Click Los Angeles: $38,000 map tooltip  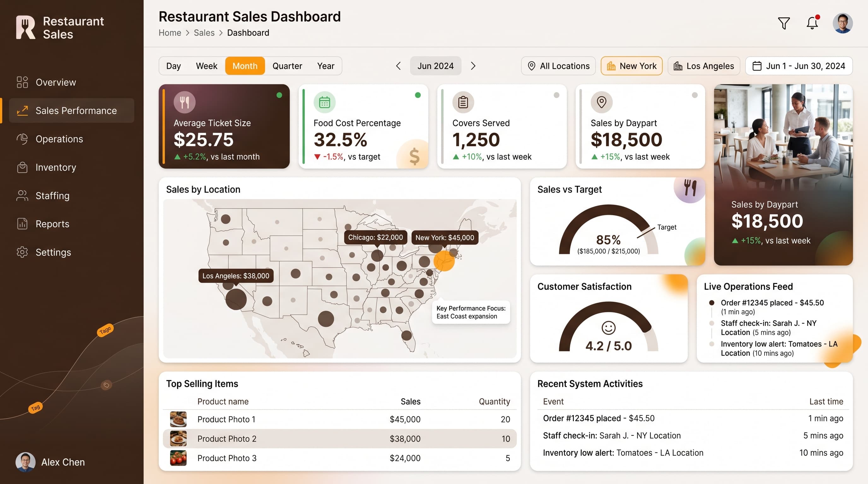click(x=236, y=276)
